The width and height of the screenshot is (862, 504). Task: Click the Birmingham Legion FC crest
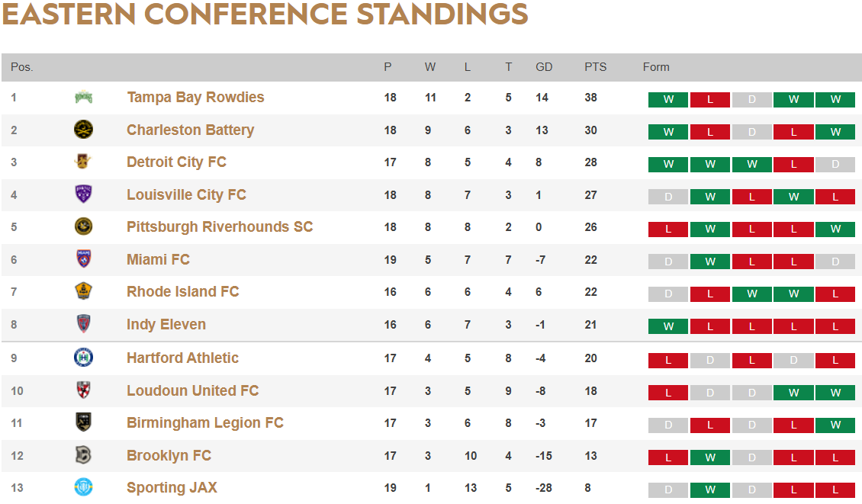84,422
